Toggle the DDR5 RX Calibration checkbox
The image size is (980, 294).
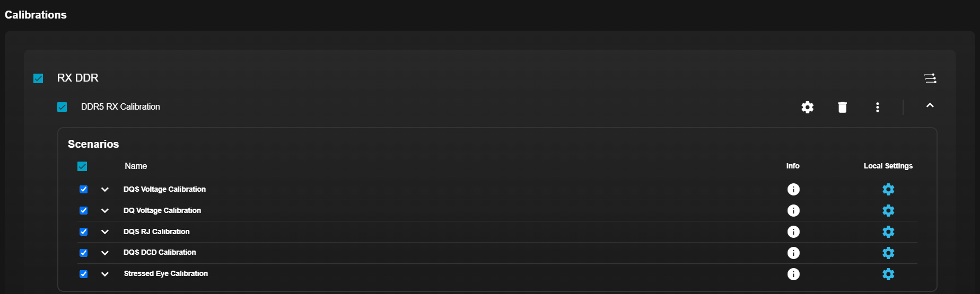62,107
